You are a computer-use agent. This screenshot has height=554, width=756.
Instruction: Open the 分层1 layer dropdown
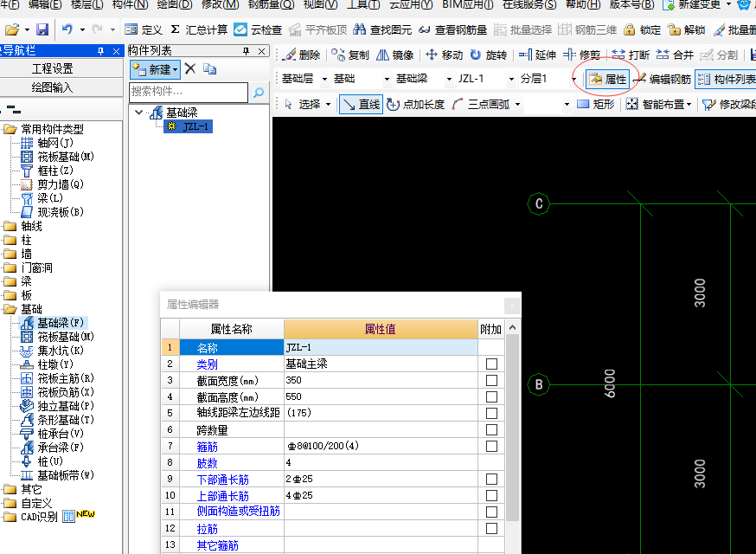573,79
